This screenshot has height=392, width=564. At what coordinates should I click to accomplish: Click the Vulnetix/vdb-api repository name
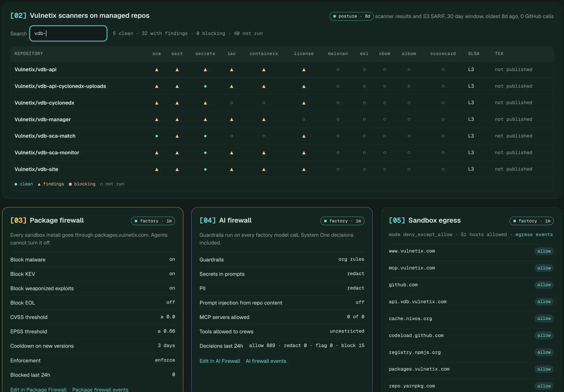35,70
